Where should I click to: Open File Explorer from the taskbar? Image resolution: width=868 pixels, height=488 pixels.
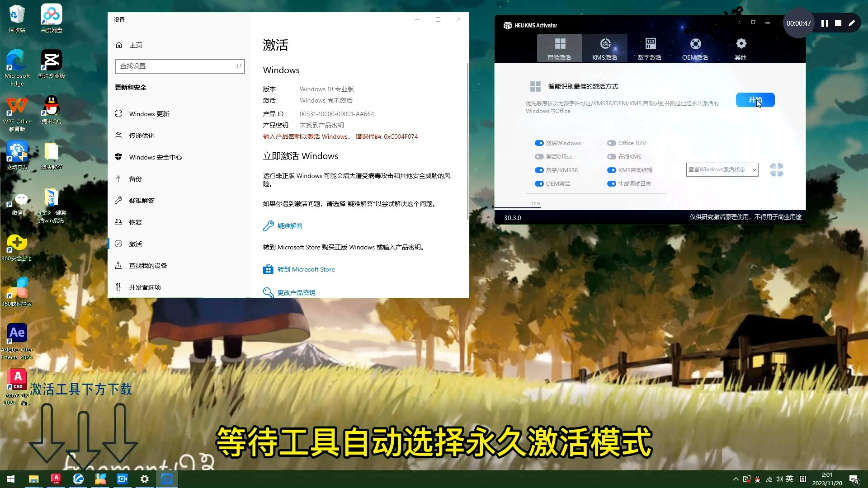[x=33, y=479]
